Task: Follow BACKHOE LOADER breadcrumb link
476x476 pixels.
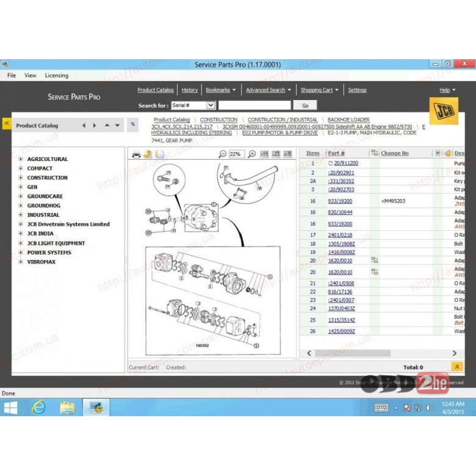Action: tap(348, 120)
